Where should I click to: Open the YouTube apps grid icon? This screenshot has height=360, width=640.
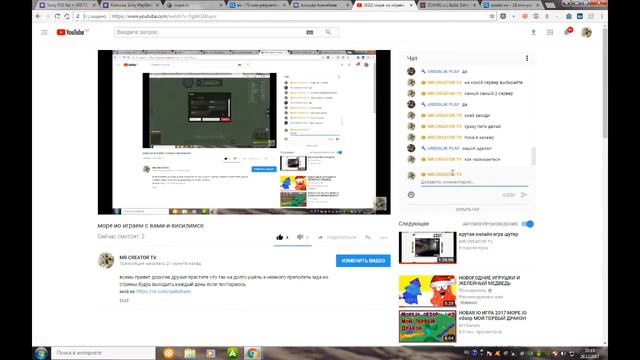[x=550, y=32]
